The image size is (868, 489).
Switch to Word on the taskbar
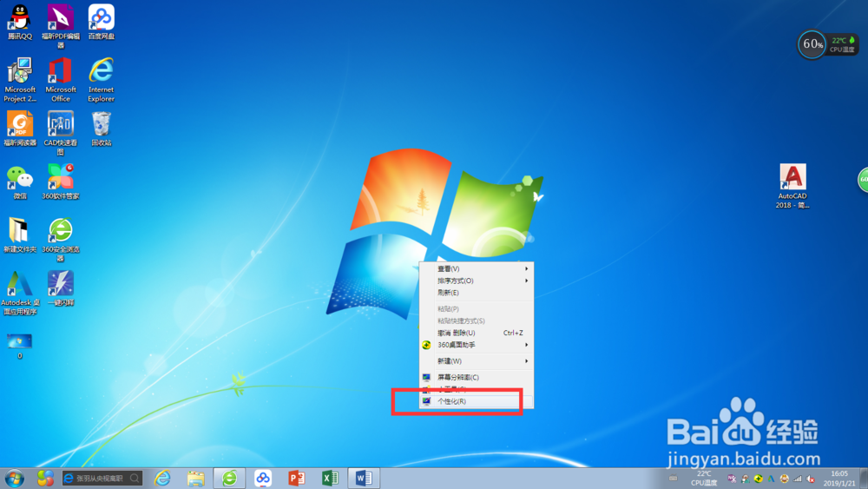364,478
